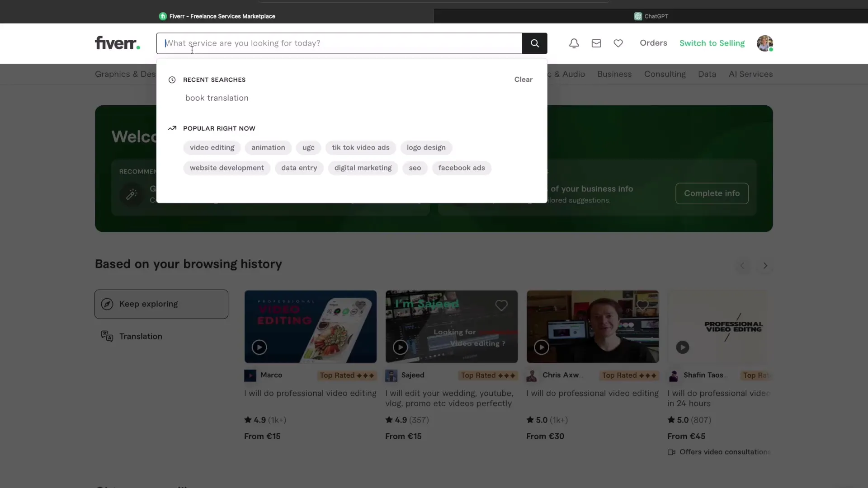Play Shafin Taos gig video preview
This screenshot has width=868, height=488.
[x=682, y=347]
